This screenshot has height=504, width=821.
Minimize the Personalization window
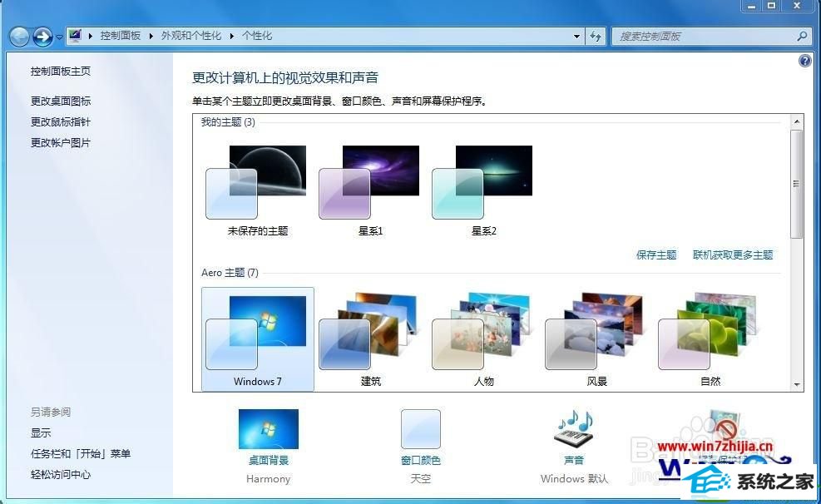pos(752,6)
